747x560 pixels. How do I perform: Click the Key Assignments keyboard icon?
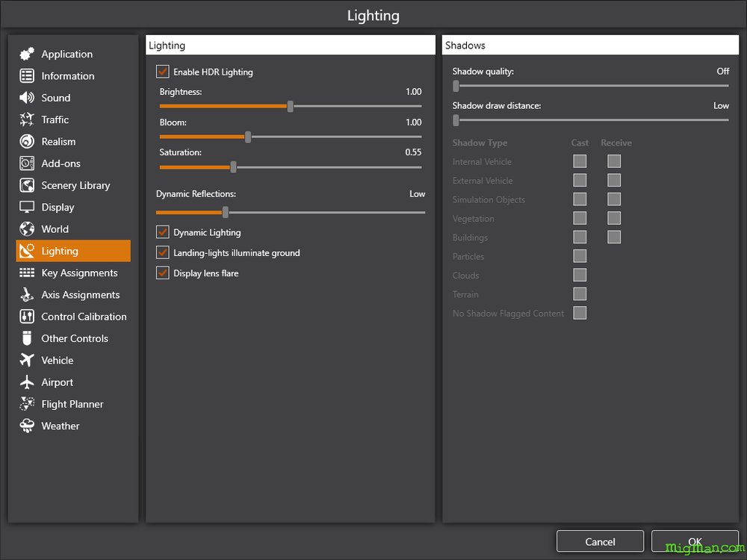coord(27,273)
